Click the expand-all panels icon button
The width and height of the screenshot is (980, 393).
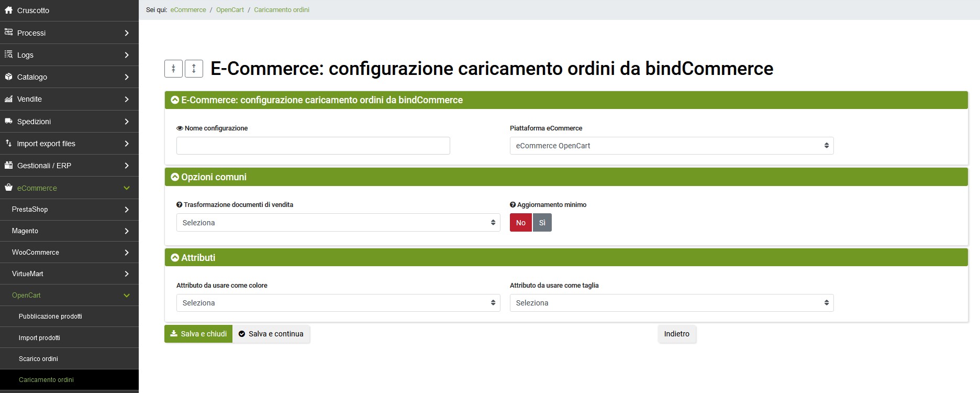(x=194, y=69)
